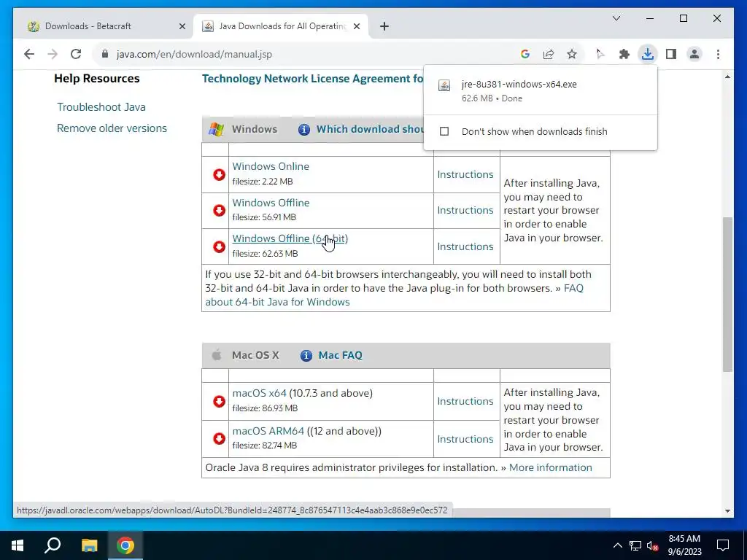Open Instructions for Windows Offline (64-bit)
Viewport: 747px width, 560px height.
(465, 246)
